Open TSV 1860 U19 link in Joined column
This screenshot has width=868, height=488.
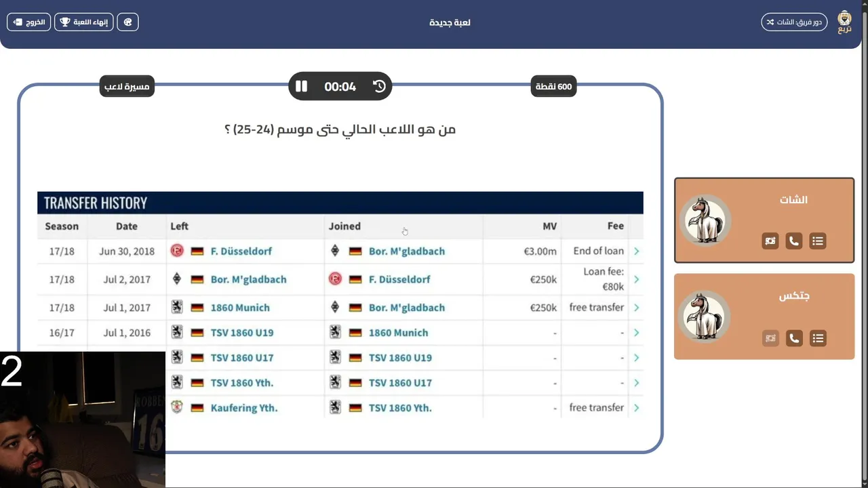pyautogui.click(x=400, y=358)
